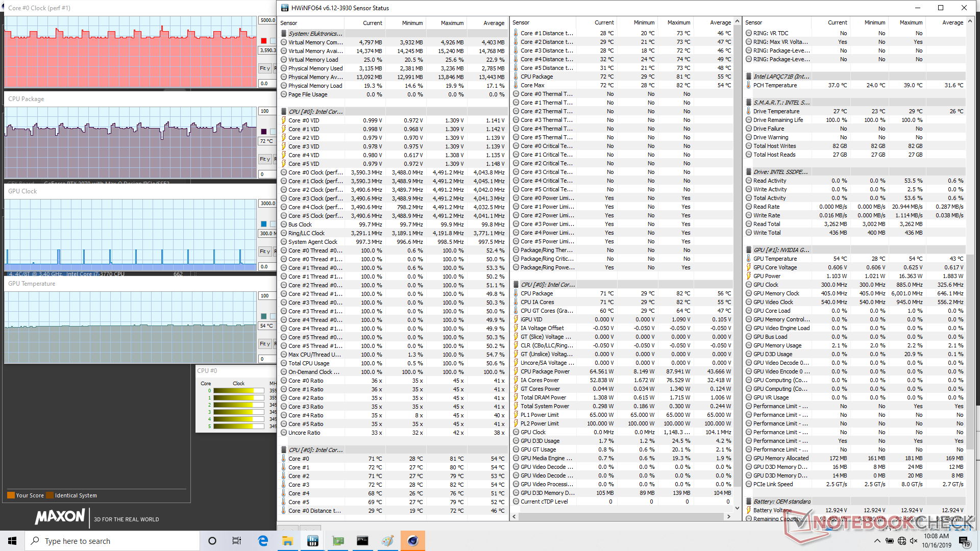Click the icon beside PL1 Power Limit
The width and height of the screenshot is (980, 551).
[516, 415]
